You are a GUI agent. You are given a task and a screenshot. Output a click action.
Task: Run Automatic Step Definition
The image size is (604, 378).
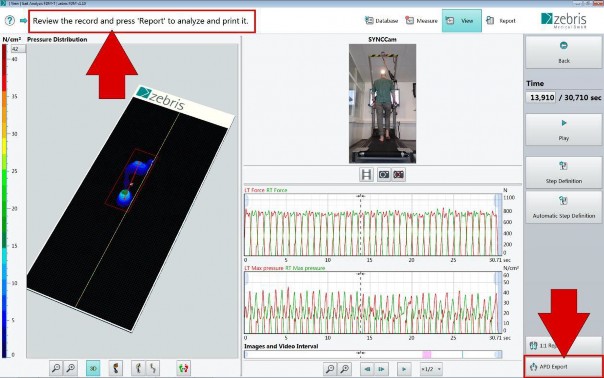(564, 207)
